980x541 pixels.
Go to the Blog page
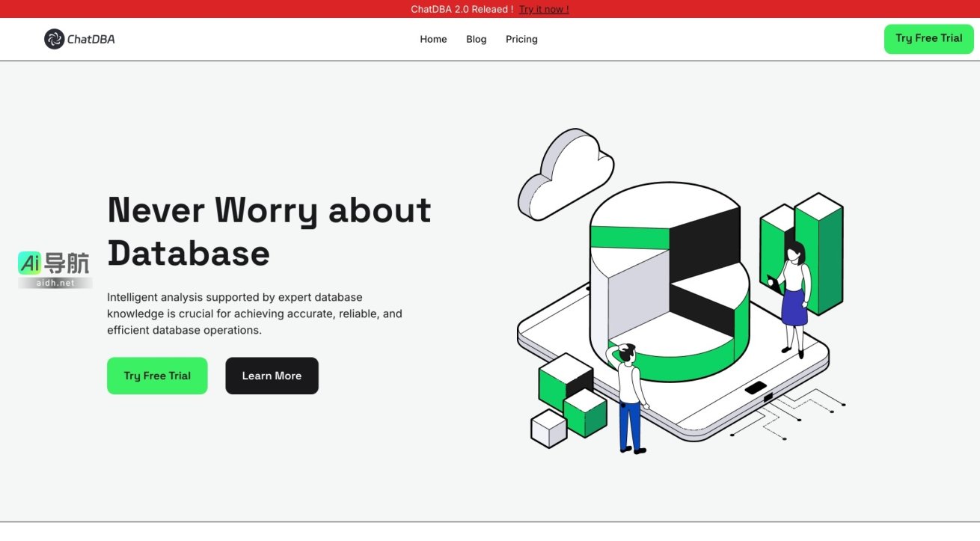point(476,39)
